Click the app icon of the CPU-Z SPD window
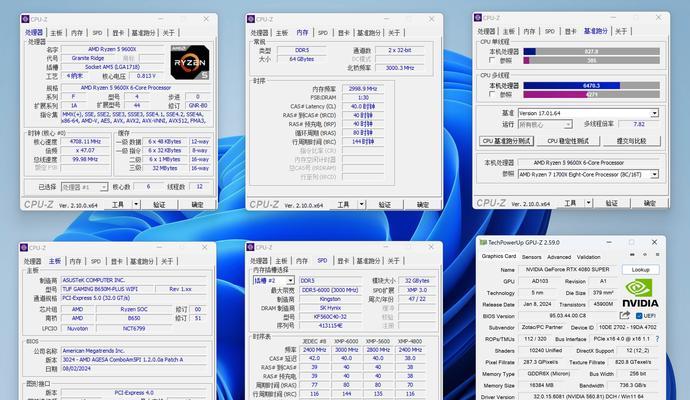This screenshot has height=400, width=690. coord(250,247)
